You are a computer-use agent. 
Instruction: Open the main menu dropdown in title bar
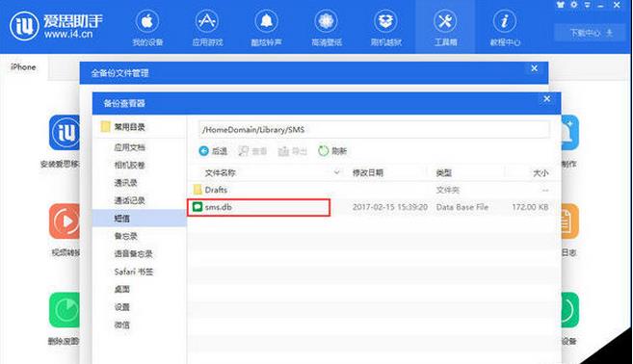click(587, 5)
